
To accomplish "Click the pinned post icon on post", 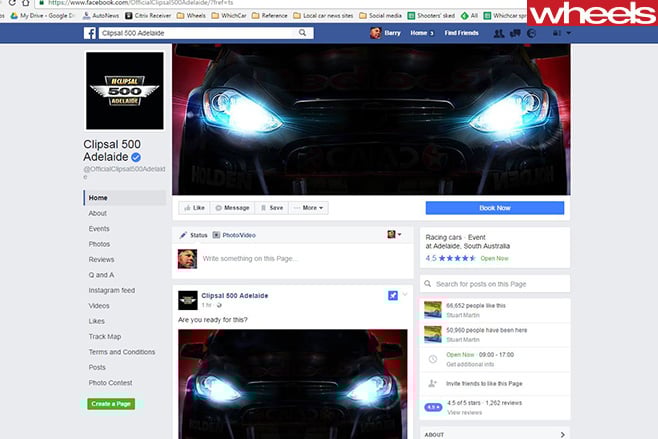I will (393, 295).
